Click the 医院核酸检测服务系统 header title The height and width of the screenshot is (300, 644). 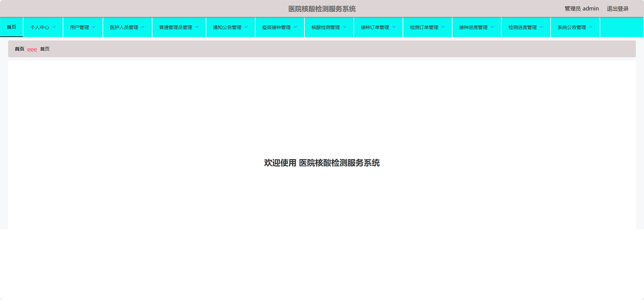(x=322, y=9)
